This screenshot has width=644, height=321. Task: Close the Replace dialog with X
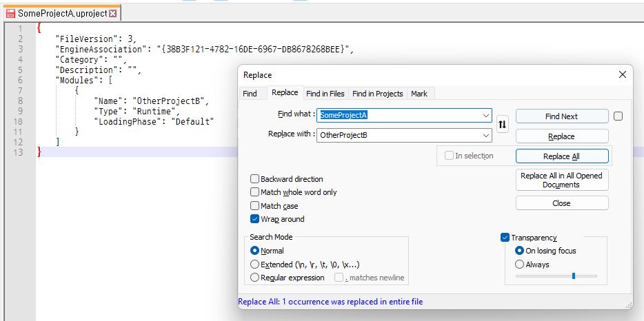click(622, 74)
